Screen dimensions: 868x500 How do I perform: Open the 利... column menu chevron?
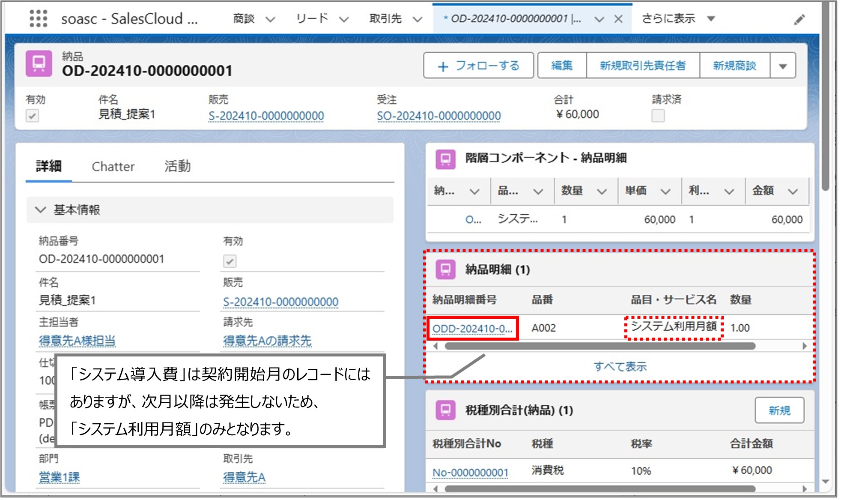[729, 192]
